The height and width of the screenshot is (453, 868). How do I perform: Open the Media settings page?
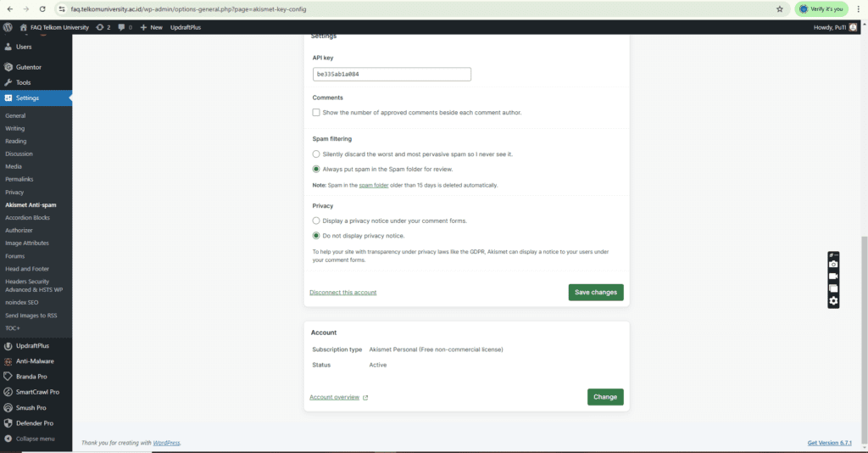(14, 166)
